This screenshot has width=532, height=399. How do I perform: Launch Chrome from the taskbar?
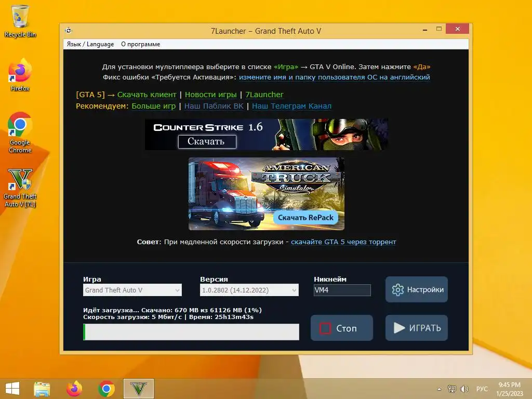click(x=106, y=389)
